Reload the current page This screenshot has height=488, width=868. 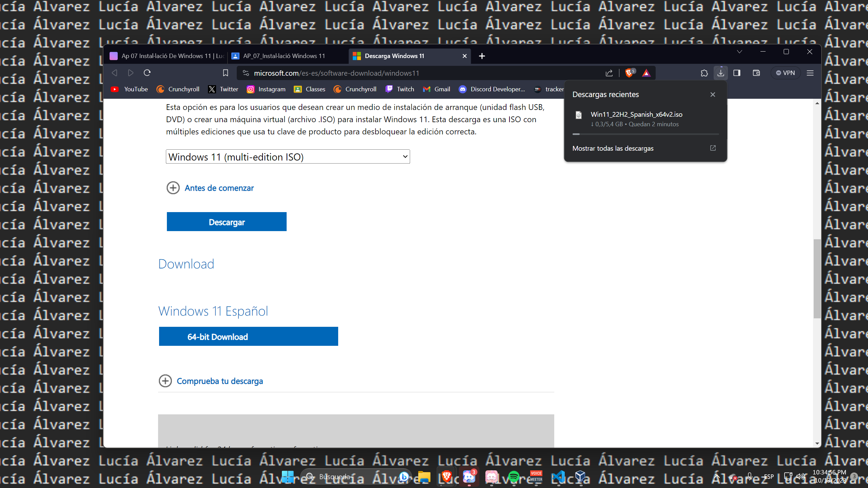click(147, 73)
